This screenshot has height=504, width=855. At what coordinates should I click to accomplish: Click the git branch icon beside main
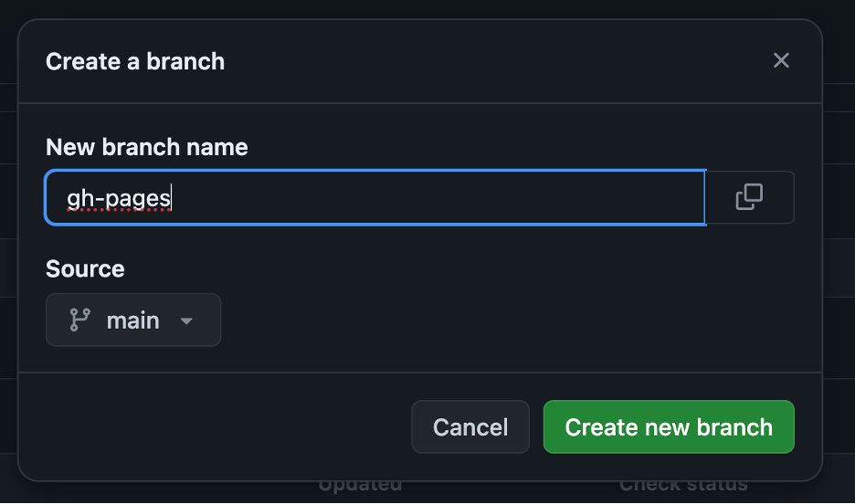80,320
